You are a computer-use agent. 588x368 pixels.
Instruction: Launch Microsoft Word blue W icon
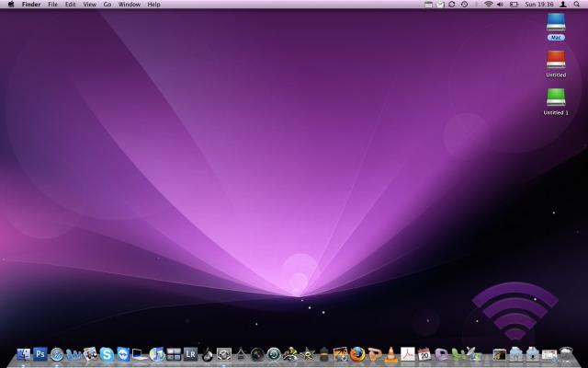[x=73, y=354]
